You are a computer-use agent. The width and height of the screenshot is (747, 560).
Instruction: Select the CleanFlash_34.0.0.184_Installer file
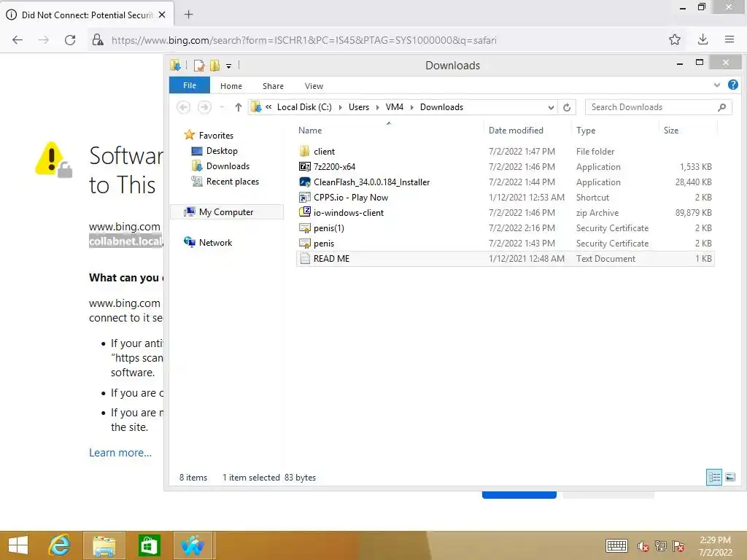point(505,182)
